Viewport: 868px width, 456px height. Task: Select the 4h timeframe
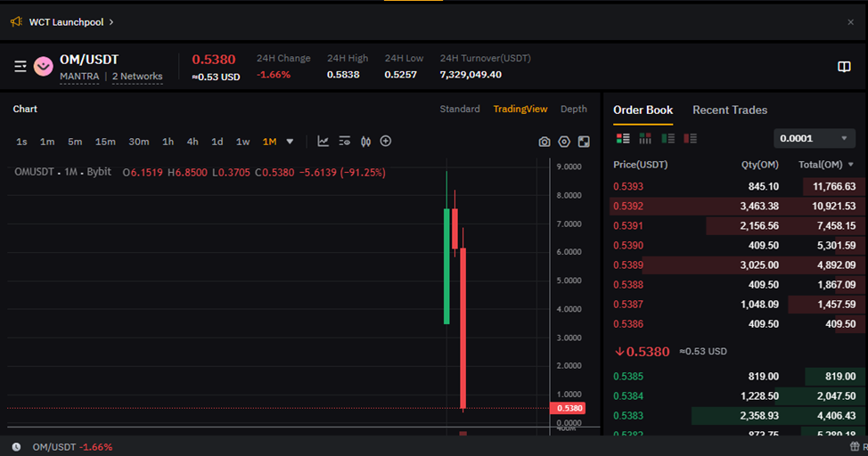coord(192,142)
